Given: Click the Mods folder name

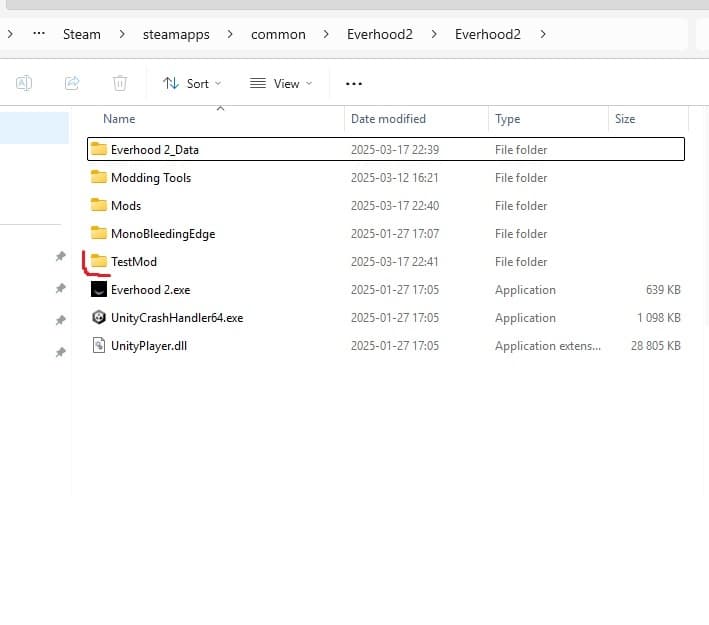Looking at the screenshot, I should (126, 206).
